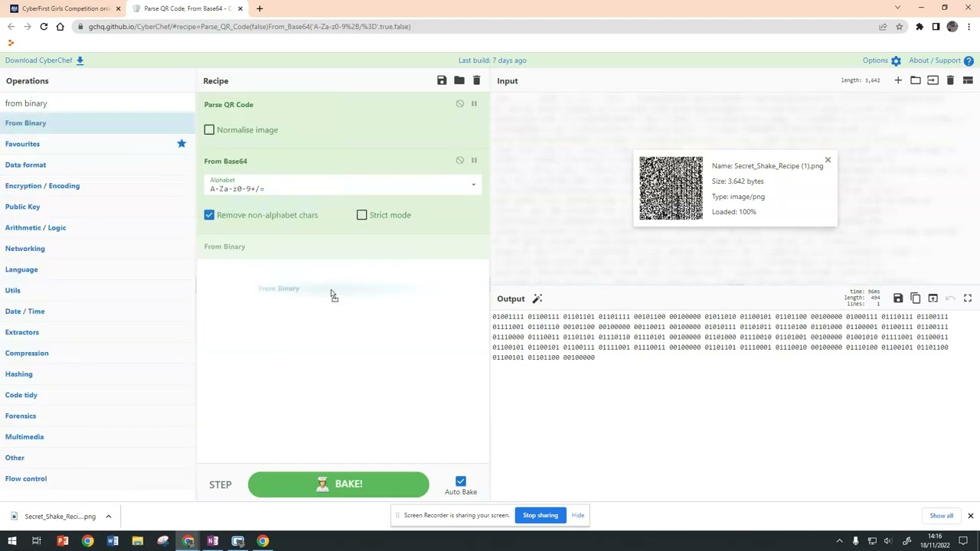
Task: Click the STEP button
Action: tap(220, 484)
